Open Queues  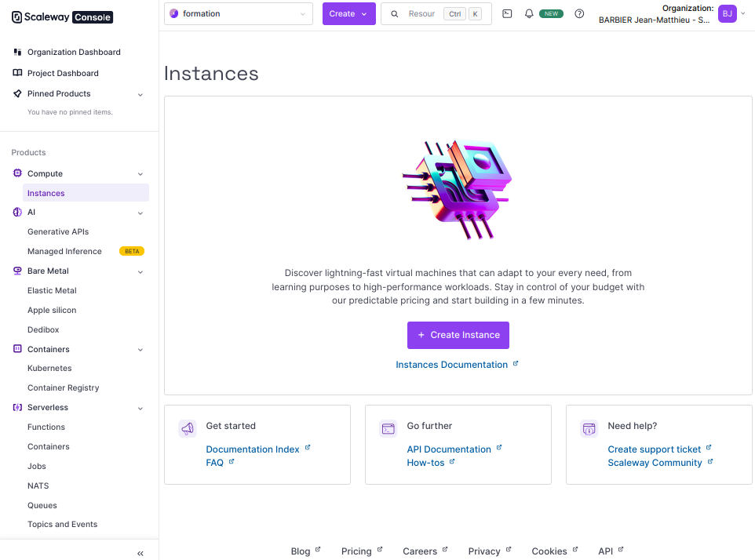click(x=42, y=505)
